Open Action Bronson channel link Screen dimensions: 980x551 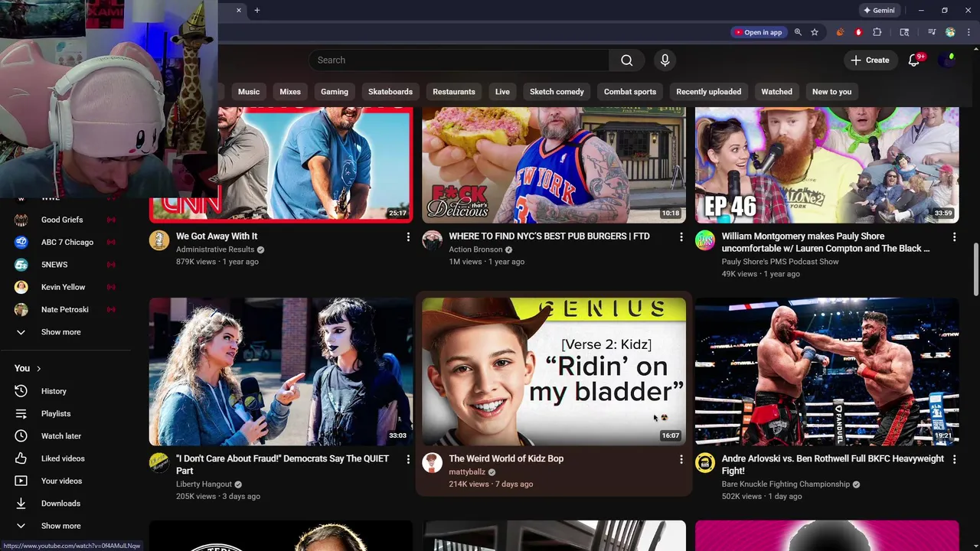[475, 249]
